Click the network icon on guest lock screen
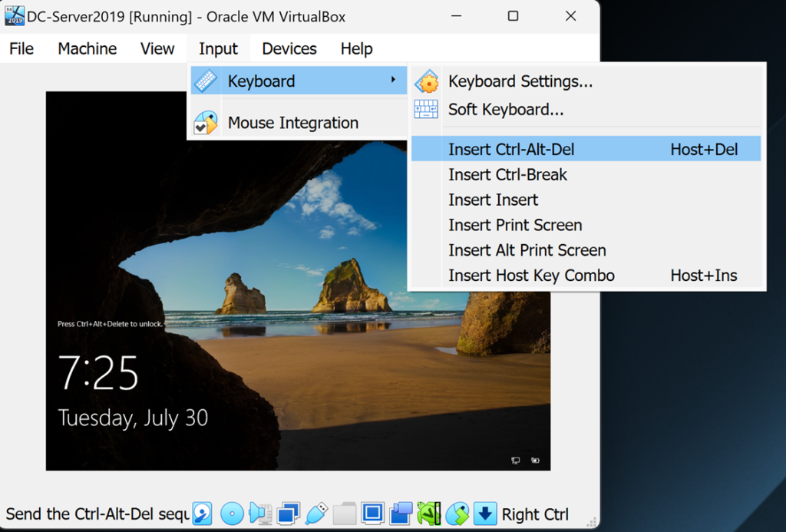 516,461
